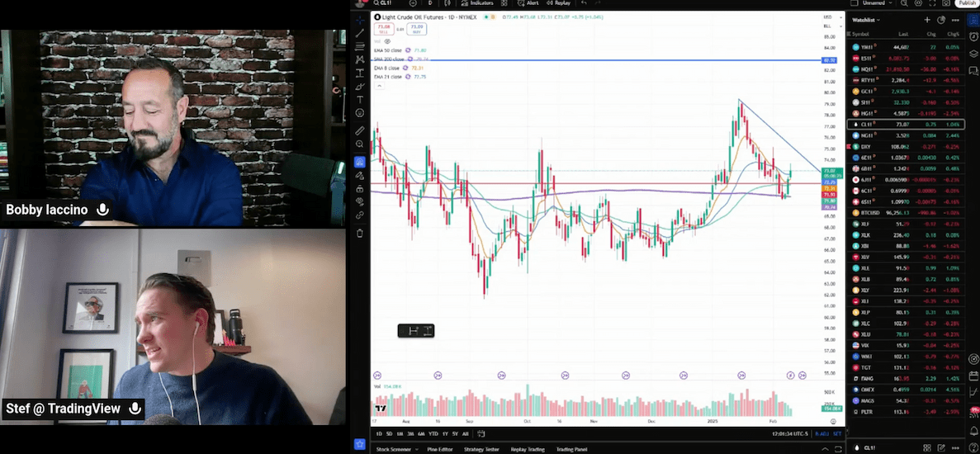Select the crosshair cursor tool
Screen dimensions: 980x454
(x=360, y=20)
